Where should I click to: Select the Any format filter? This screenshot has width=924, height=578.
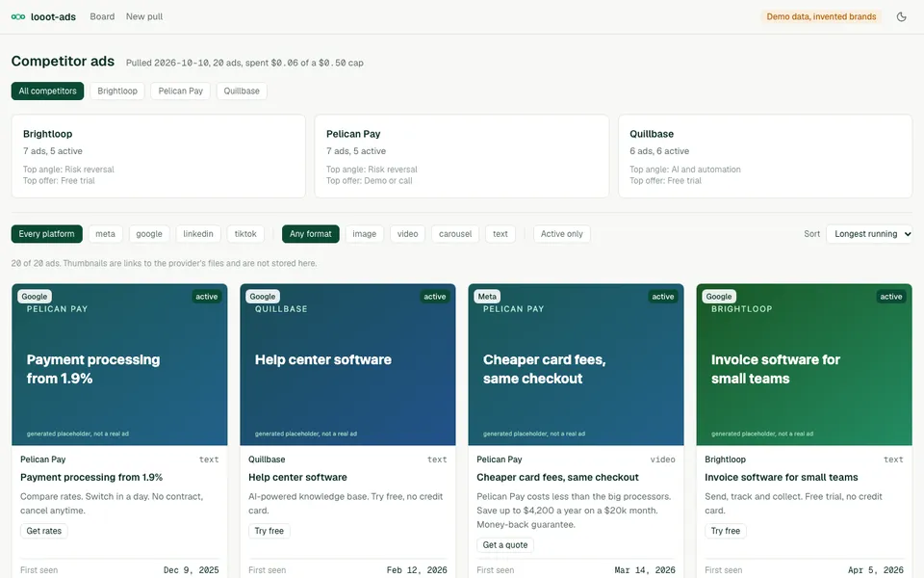click(x=311, y=234)
